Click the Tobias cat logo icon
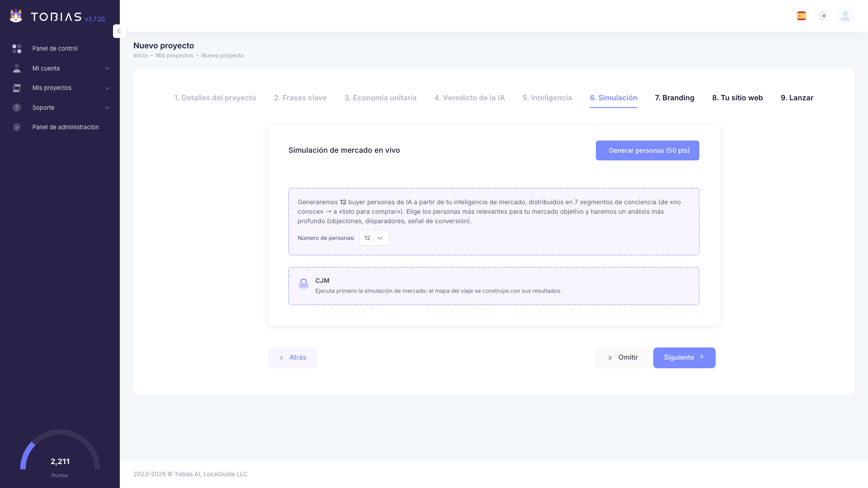 pos(16,16)
